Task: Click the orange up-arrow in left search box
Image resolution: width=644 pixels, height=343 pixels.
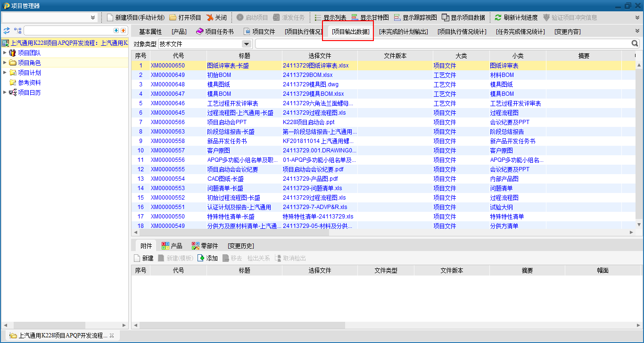Action: pos(124,31)
